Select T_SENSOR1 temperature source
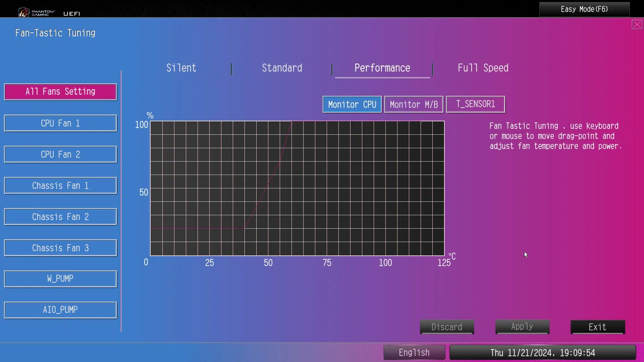 476,105
